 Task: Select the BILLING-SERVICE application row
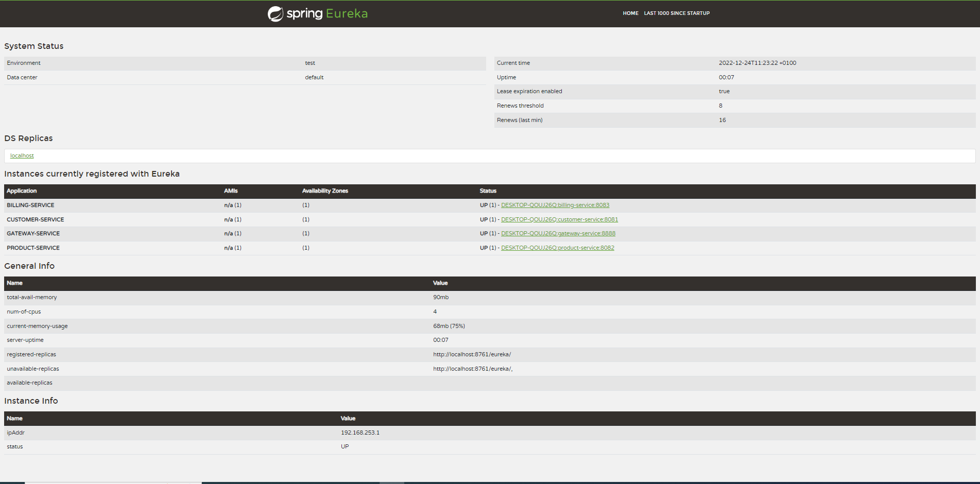[x=30, y=205]
